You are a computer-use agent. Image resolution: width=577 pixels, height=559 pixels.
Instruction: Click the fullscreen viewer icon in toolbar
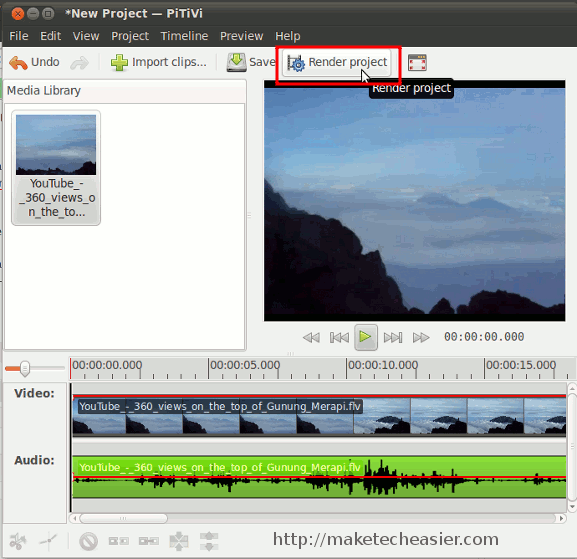tap(417, 63)
